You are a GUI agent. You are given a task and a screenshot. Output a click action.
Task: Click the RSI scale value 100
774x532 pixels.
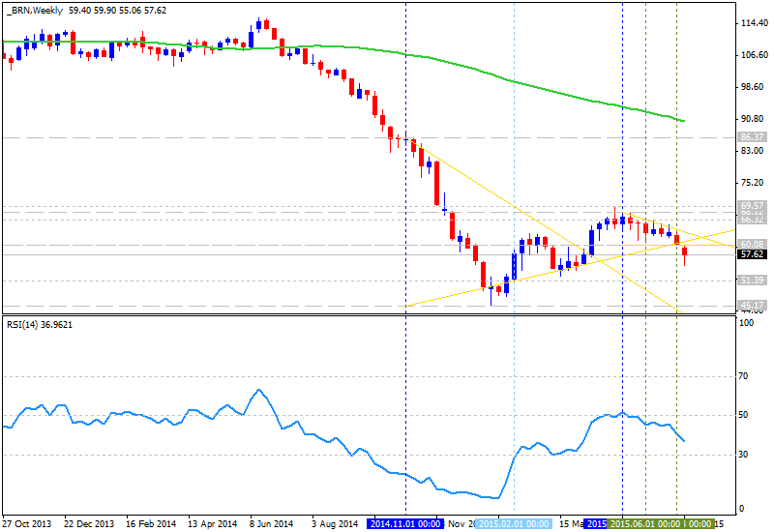(x=746, y=323)
